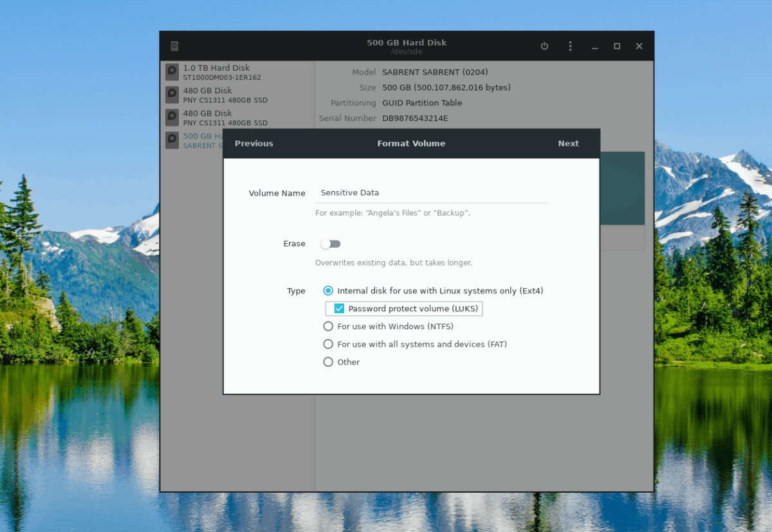Select the 1.0 TB Hard Disk drive icon
The image size is (772, 532).
tap(172, 72)
